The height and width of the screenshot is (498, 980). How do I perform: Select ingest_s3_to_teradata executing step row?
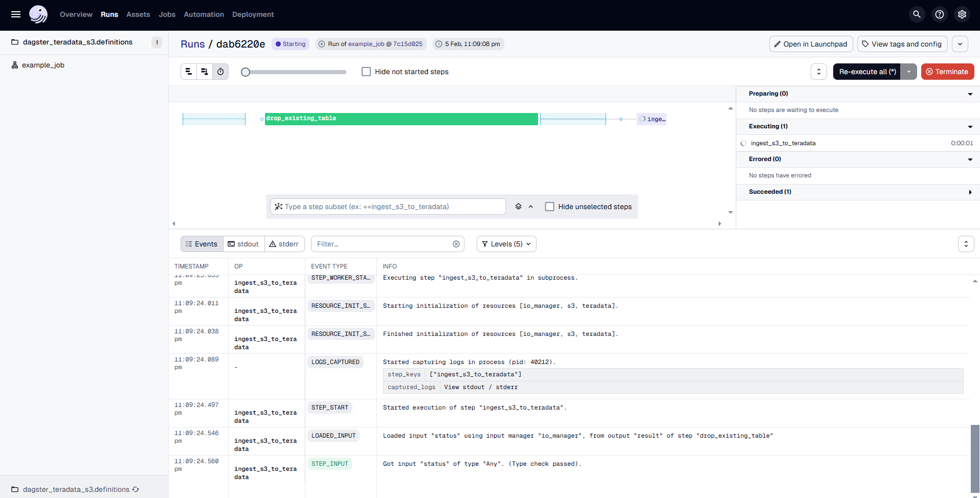[858, 143]
